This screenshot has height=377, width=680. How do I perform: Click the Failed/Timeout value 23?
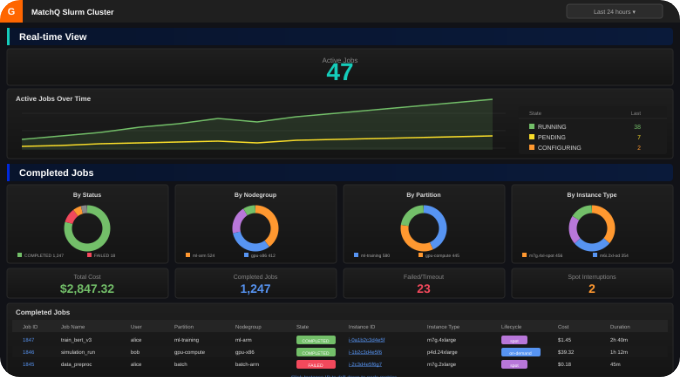[423, 289]
